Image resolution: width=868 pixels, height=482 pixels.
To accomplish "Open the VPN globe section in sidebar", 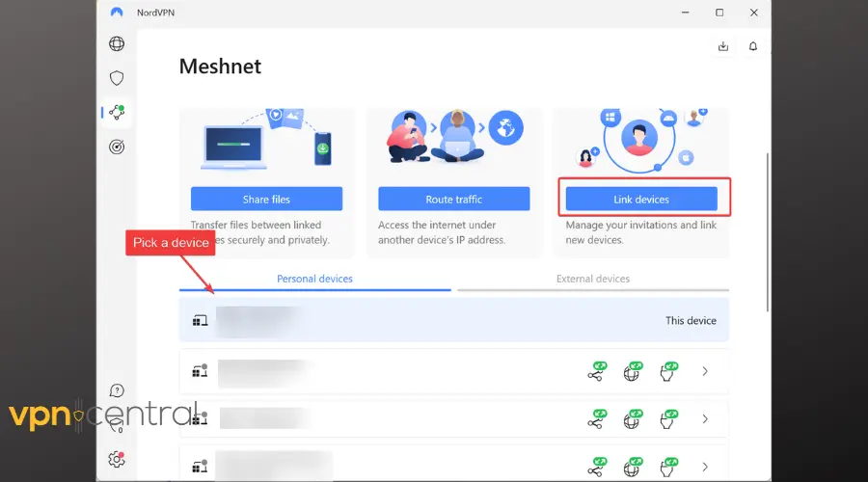I will tap(117, 43).
